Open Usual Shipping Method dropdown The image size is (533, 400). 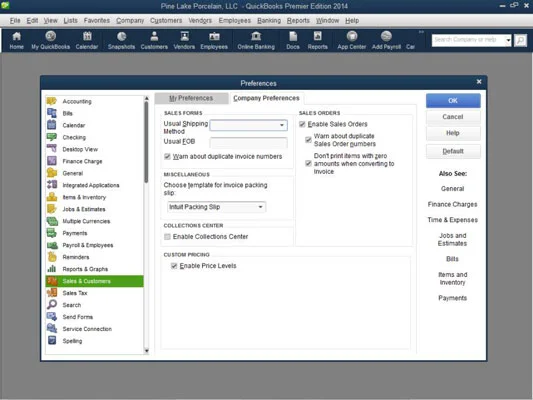(282, 125)
